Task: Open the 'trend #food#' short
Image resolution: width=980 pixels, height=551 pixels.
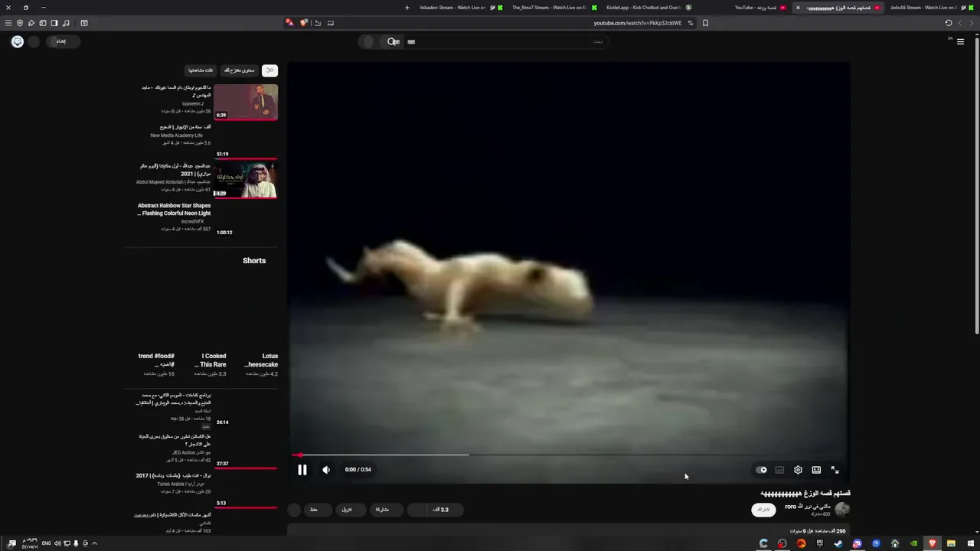Action: pos(158,360)
